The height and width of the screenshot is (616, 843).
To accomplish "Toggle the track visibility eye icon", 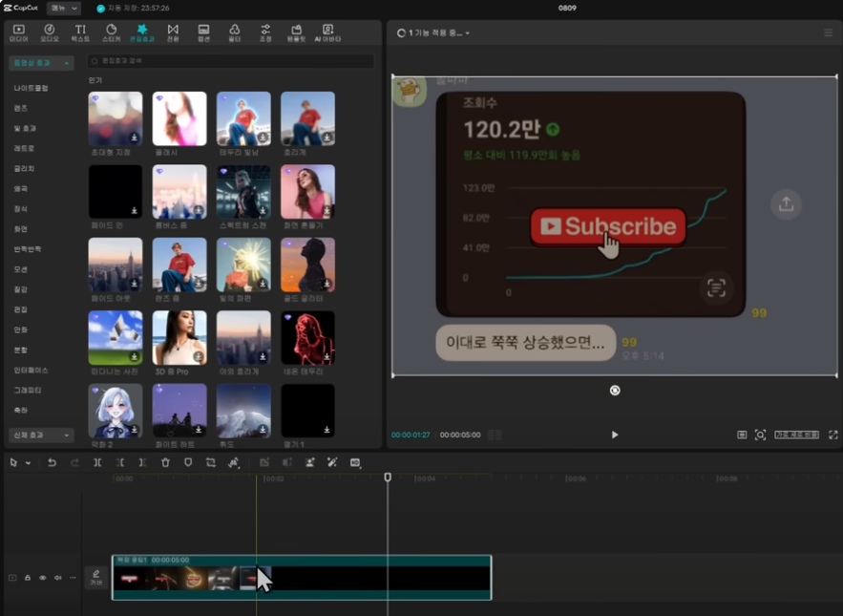I will tap(42, 578).
